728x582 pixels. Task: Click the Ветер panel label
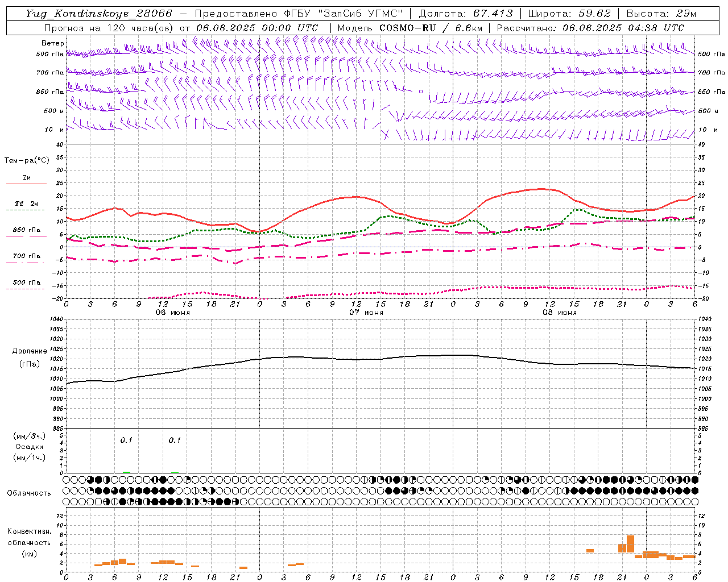point(53,43)
